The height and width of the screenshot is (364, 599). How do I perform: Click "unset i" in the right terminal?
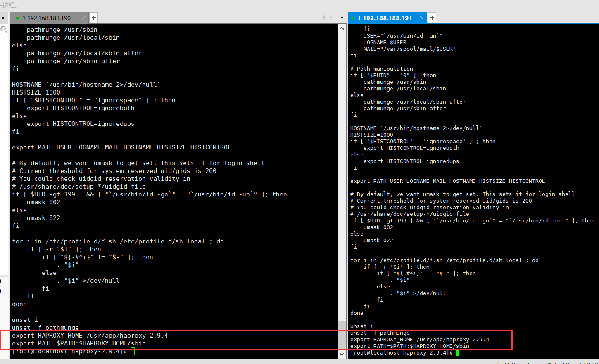pyautogui.click(x=362, y=326)
